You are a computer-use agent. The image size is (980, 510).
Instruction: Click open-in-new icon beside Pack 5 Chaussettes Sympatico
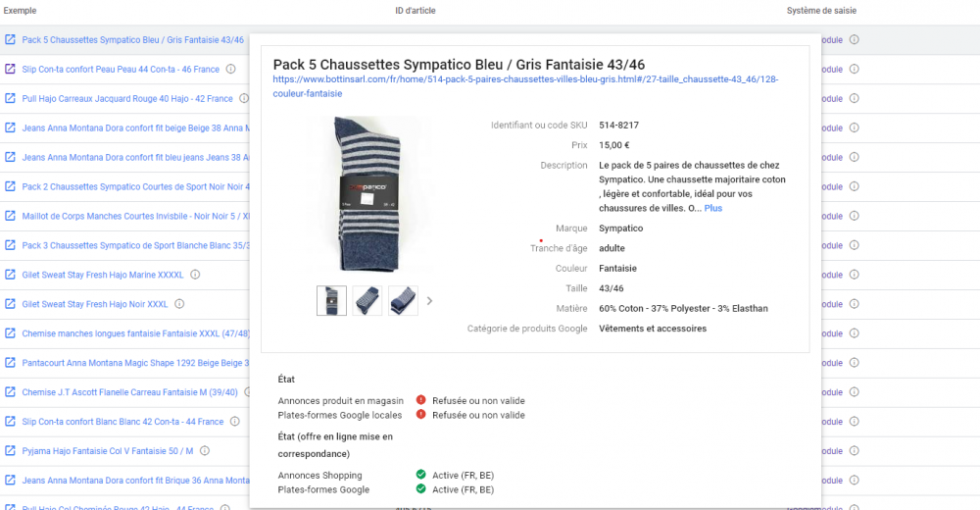pos(10,40)
